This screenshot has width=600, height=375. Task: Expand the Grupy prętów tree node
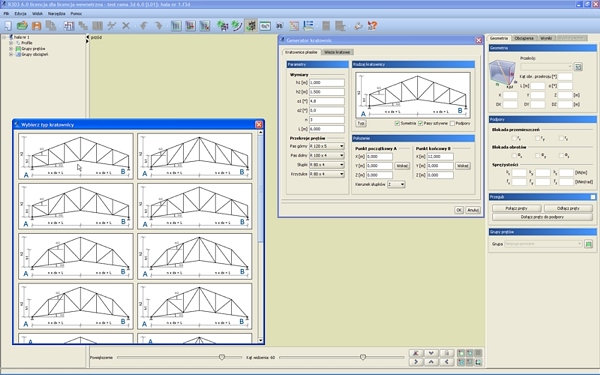click(x=11, y=49)
